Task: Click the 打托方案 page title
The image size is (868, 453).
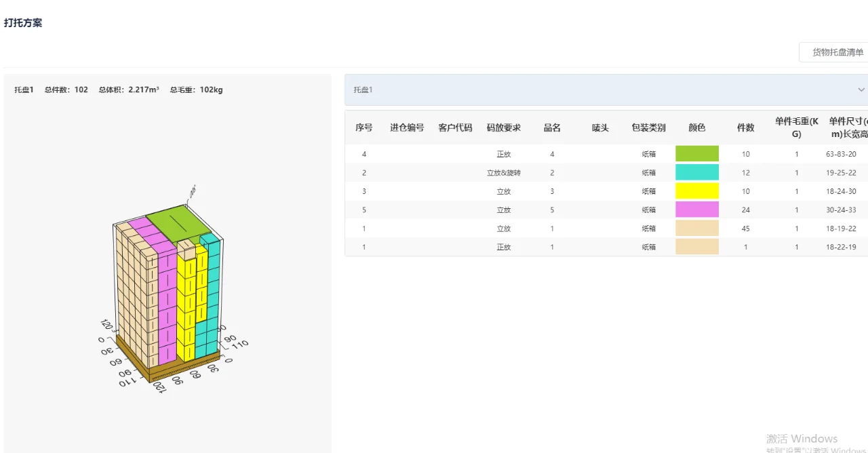Action: pyautogui.click(x=23, y=22)
